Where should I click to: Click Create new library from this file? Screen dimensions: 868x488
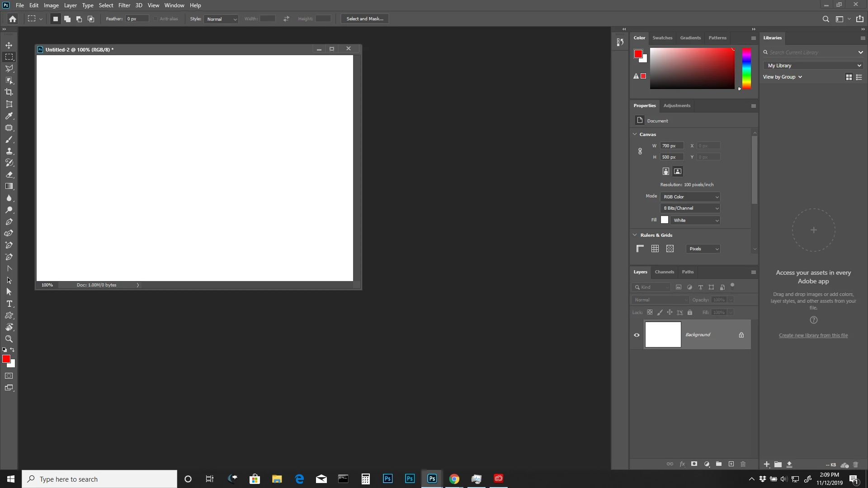(x=813, y=335)
